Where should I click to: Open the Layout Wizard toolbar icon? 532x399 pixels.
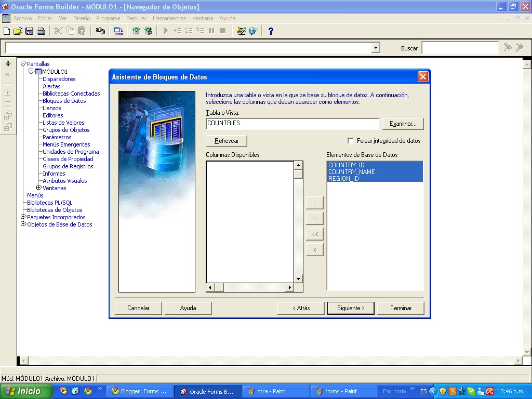click(x=254, y=31)
